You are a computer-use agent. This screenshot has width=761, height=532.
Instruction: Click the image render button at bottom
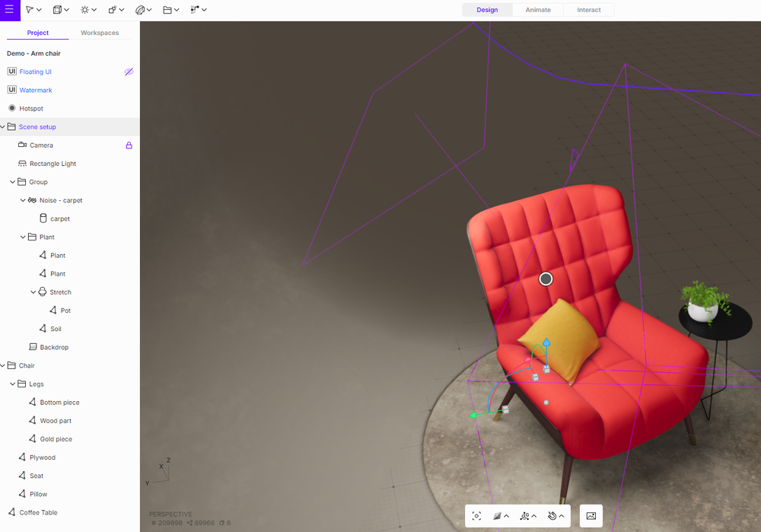[591, 516]
